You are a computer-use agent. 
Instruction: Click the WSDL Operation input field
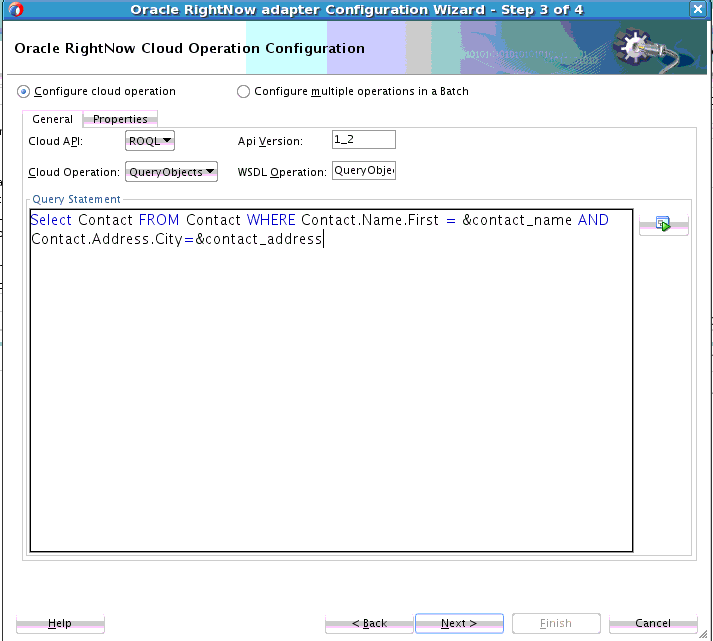coord(364,170)
